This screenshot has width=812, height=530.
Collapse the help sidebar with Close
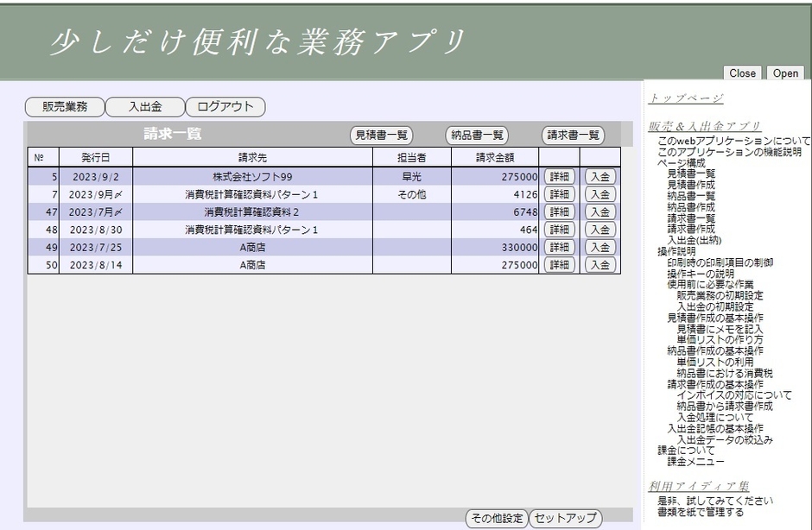click(x=741, y=73)
